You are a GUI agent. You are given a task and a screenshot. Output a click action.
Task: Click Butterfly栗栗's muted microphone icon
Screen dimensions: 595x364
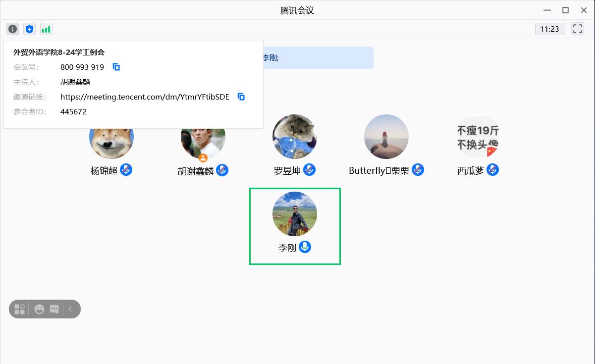click(x=418, y=170)
